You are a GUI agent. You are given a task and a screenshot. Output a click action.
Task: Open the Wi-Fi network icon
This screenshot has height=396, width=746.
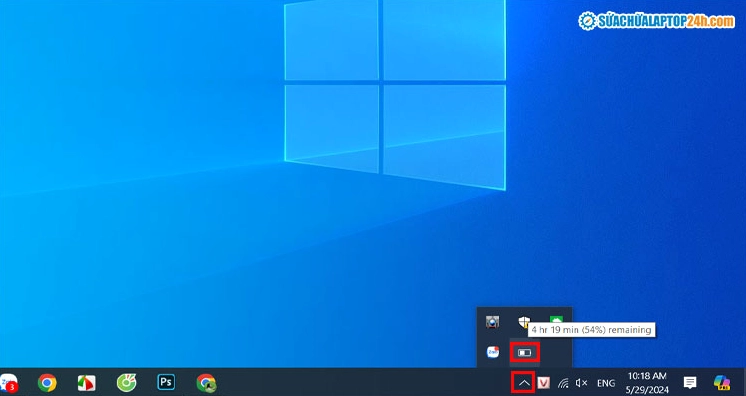pyautogui.click(x=563, y=383)
